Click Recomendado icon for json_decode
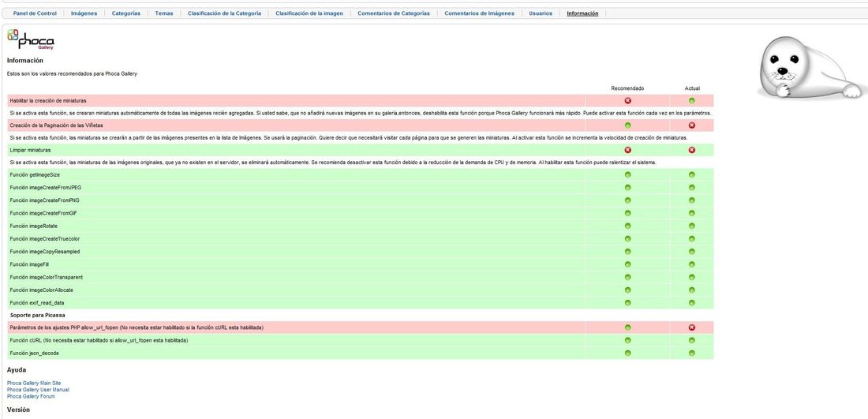This screenshot has height=419, width=868. 627,354
